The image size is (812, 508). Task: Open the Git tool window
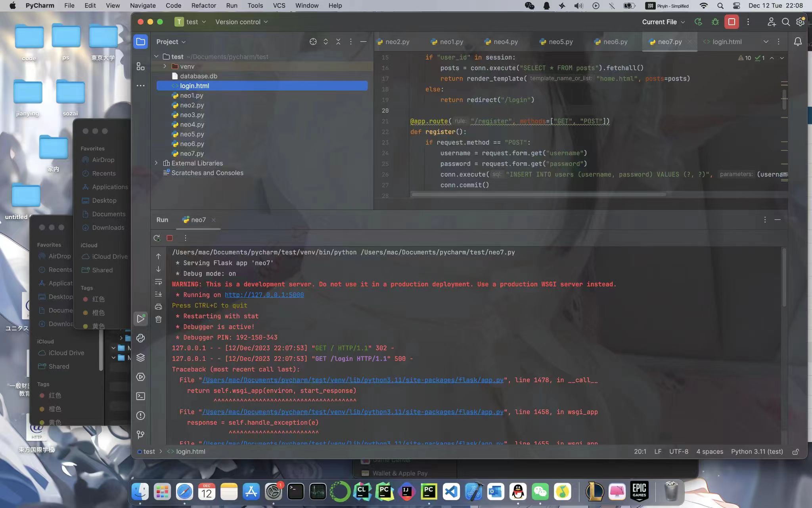(140, 435)
